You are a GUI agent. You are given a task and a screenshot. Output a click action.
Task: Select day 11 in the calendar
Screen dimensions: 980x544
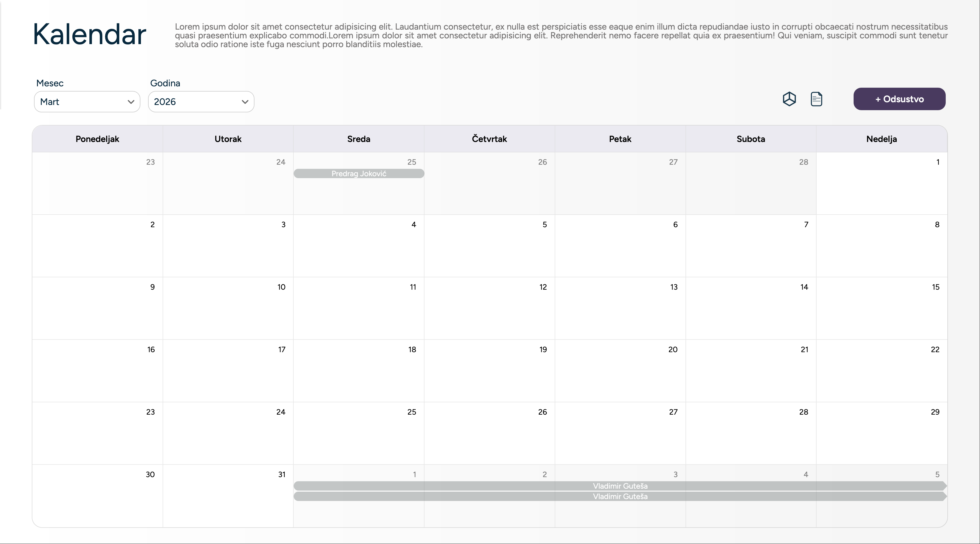359,308
